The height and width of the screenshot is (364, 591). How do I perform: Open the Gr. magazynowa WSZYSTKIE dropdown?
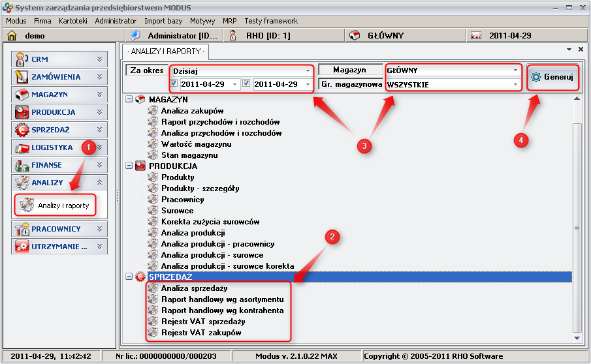point(515,85)
